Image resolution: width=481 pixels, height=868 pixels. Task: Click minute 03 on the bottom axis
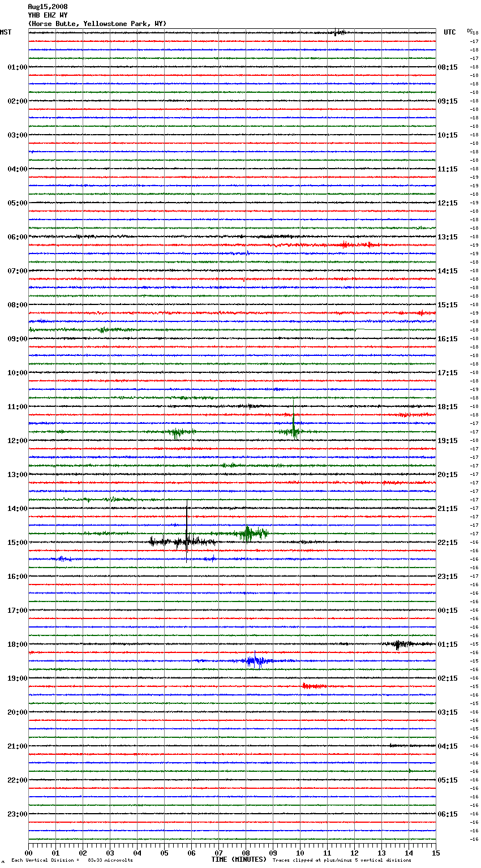110,853
